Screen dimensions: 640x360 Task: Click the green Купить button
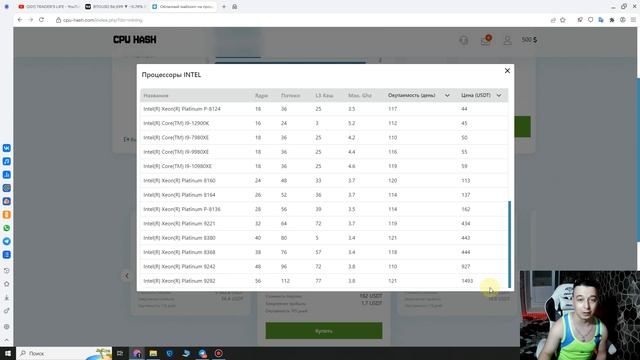(x=324, y=331)
